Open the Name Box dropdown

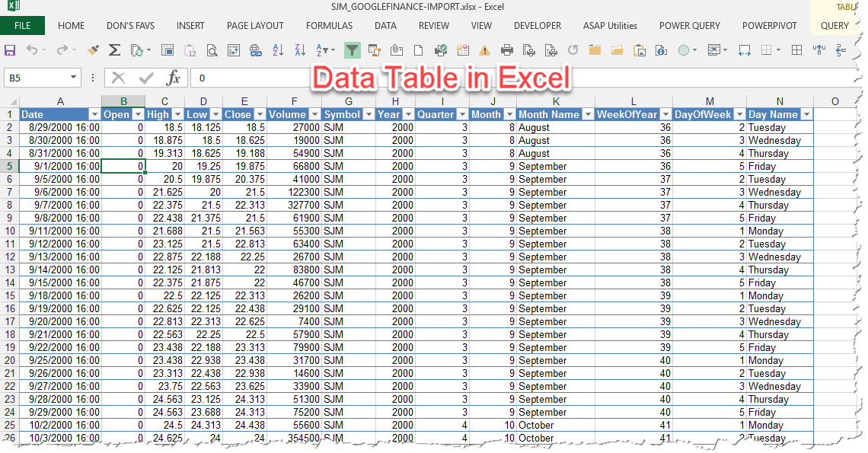73,77
